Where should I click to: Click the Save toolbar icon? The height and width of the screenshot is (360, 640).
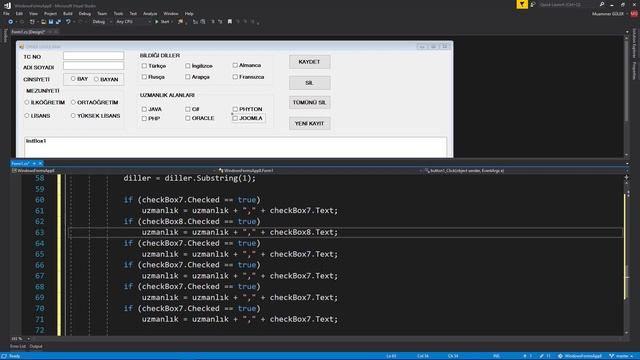coord(51,22)
